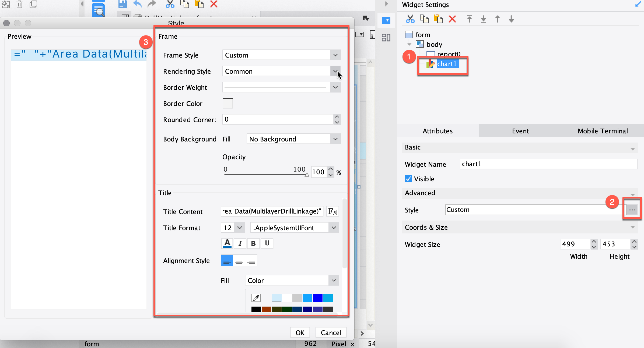Set title alignment to right
This screenshot has height=348, width=644.
[x=251, y=261]
